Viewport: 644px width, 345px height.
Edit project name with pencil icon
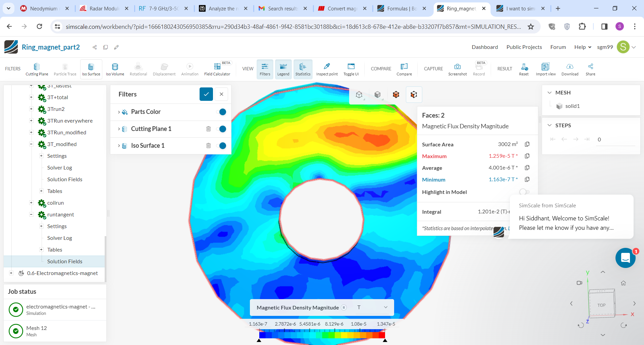coord(116,47)
